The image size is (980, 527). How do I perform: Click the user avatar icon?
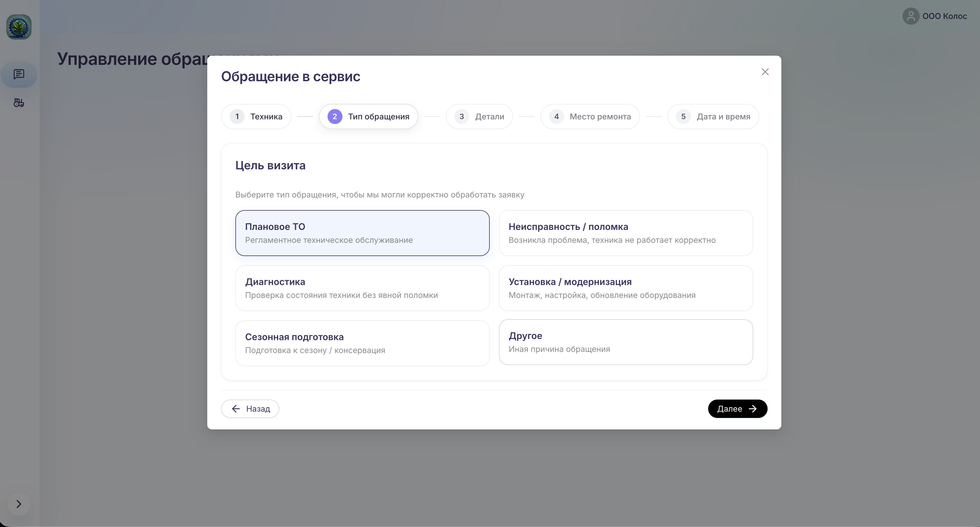tap(910, 16)
